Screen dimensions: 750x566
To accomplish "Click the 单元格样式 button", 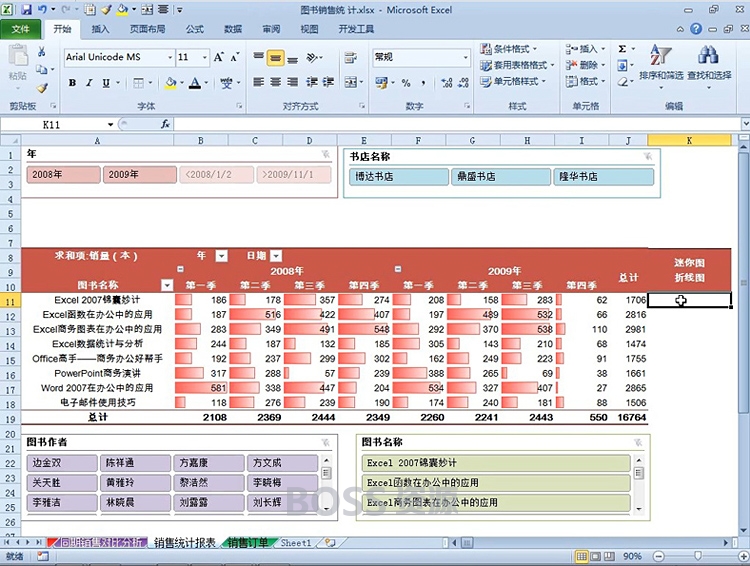I will click(513, 81).
